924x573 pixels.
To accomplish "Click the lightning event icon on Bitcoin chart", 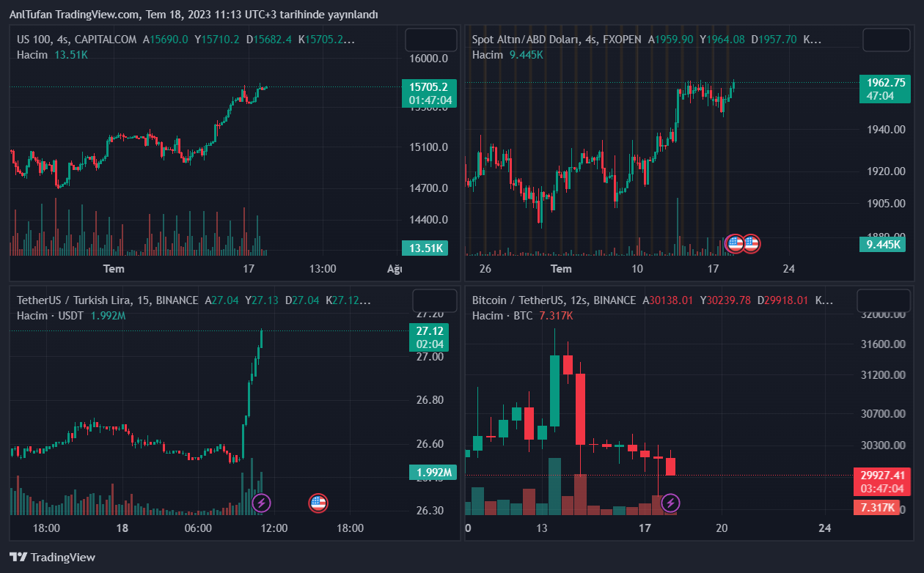I will tap(670, 503).
